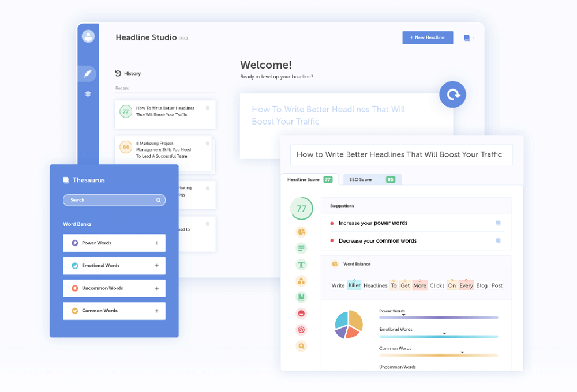Click the Word Balance section header
Image resolution: width=577 pixels, height=392 pixels.
(416, 264)
